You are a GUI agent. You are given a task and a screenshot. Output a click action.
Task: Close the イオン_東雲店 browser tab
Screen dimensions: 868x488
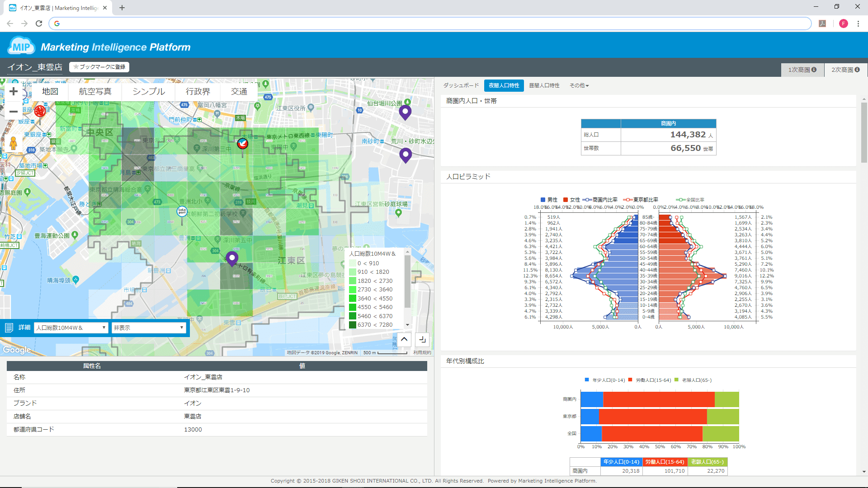[105, 8]
